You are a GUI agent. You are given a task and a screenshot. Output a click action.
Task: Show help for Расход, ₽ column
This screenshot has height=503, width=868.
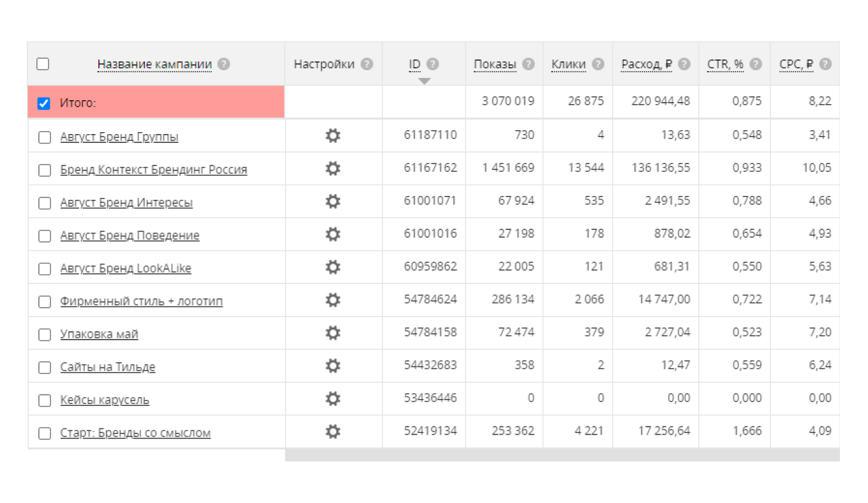[684, 64]
